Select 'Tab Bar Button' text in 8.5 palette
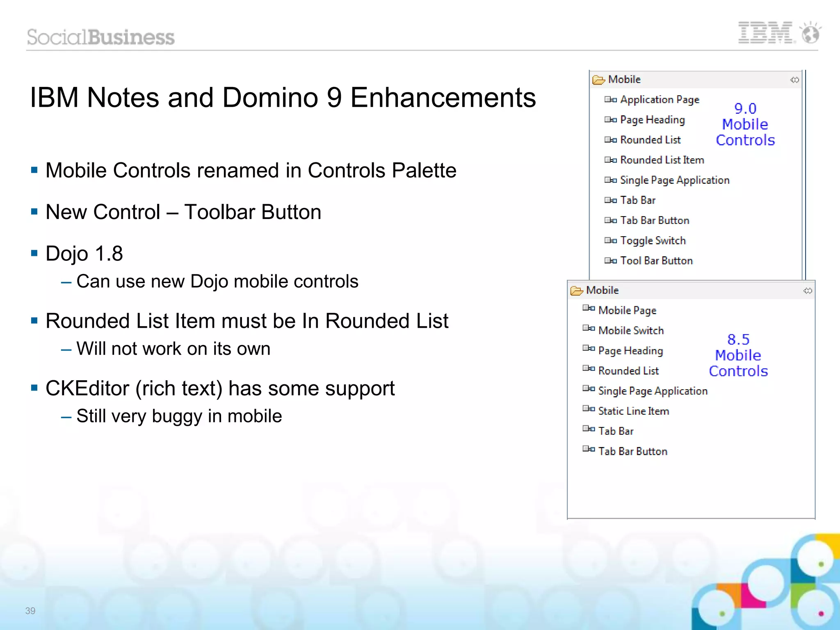The width and height of the screenshot is (840, 630). [x=633, y=451]
